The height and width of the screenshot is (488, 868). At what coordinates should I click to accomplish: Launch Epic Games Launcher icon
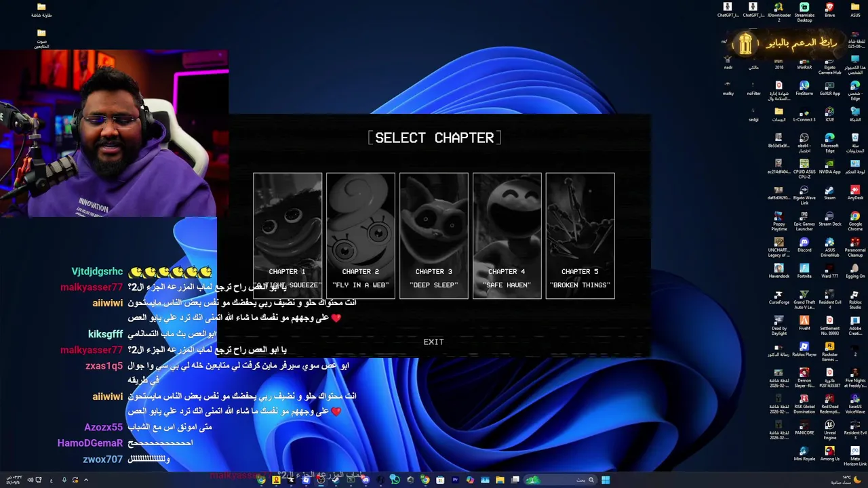point(804,221)
